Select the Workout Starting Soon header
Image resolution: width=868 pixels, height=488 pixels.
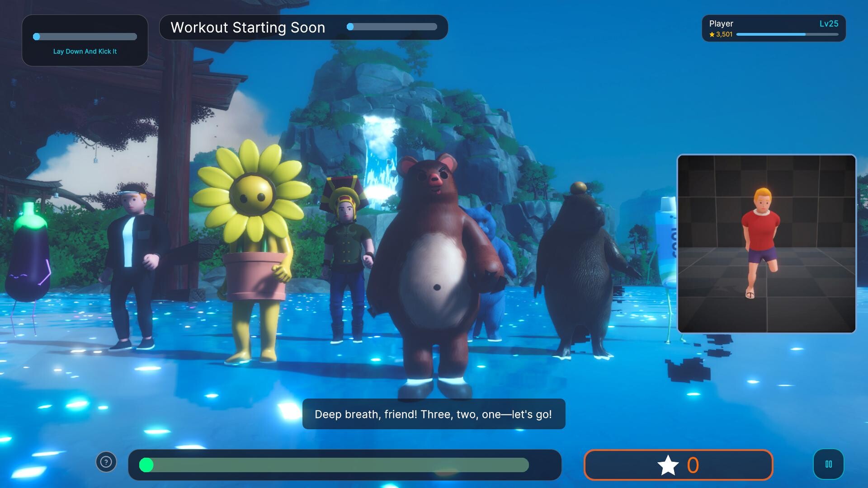pos(247,28)
